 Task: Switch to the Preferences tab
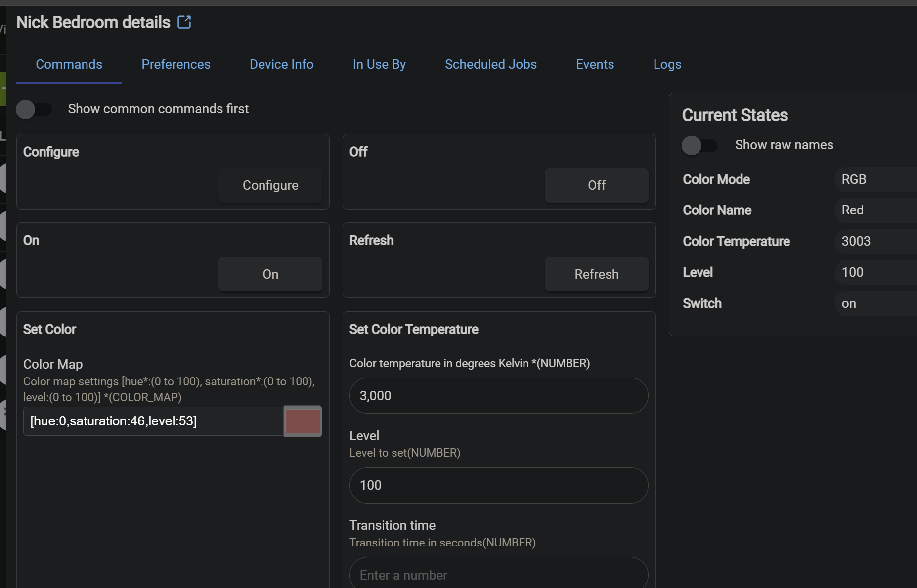175,64
